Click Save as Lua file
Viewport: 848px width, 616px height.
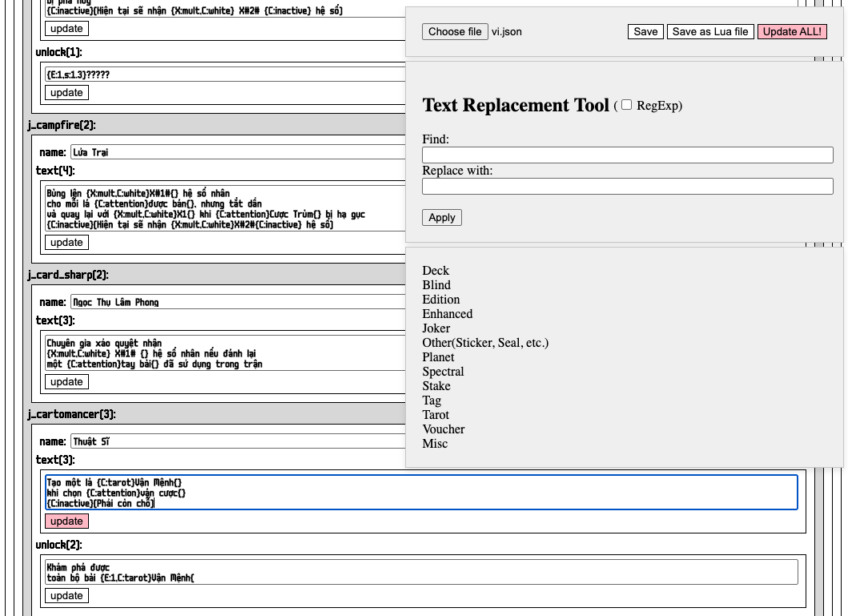click(710, 32)
